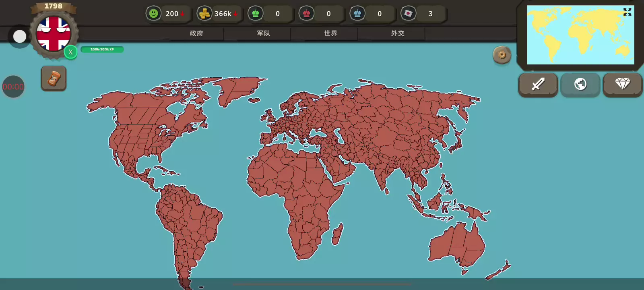644x290 pixels.
Task: Click the white circle record button
Action: [x=20, y=37]
